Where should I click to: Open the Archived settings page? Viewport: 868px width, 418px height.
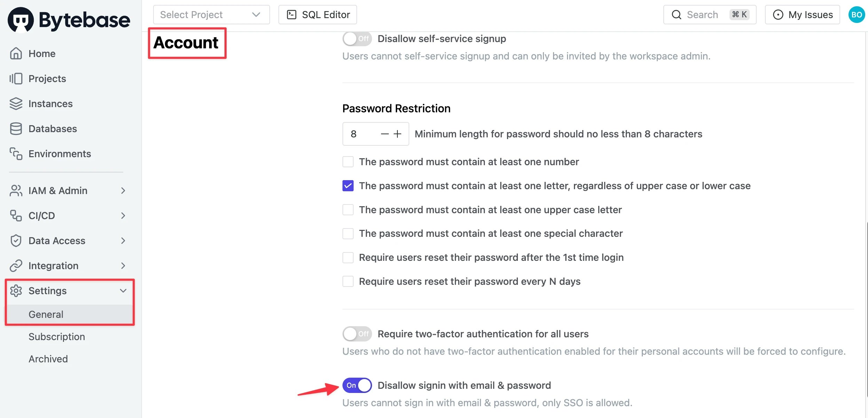pos(48,359)
